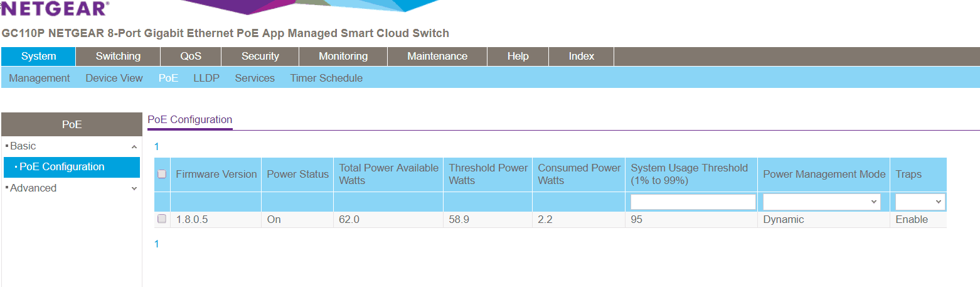
Task: Select PoE Configuration in sidebar
Action: pyautogui.click(x=61, y=167)
